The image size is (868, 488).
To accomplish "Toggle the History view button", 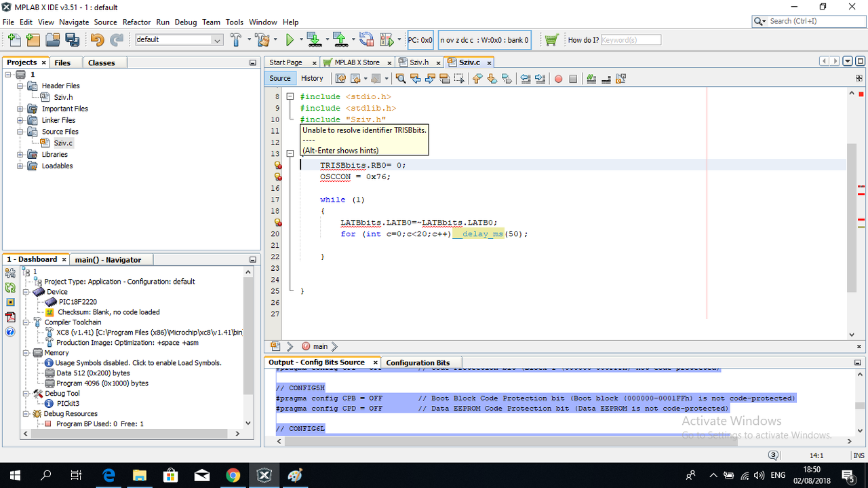I will [312, 78].
